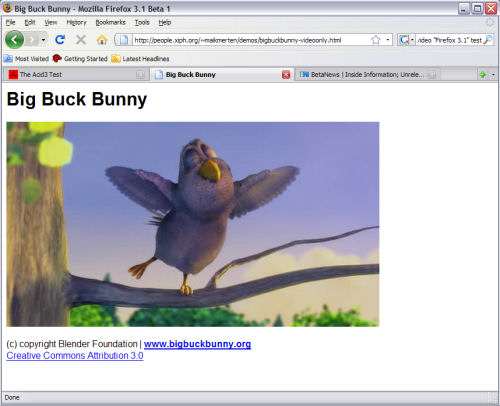The height and width of the screenshot is (406, 500).
Task: Go to the Home page icon
Action: point(102,40)
